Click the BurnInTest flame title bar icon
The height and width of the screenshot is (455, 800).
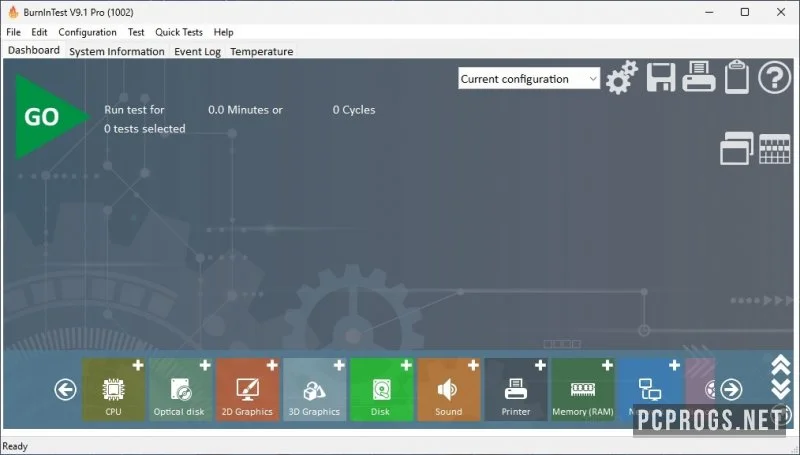click(13, 12)
